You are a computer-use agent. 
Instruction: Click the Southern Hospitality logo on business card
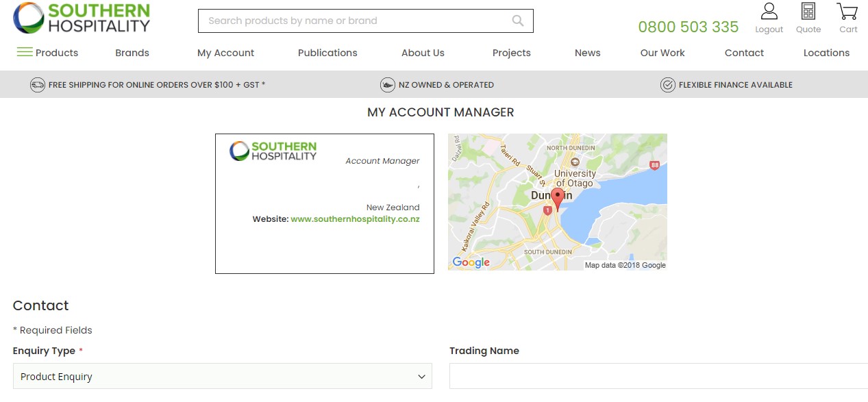273,151
